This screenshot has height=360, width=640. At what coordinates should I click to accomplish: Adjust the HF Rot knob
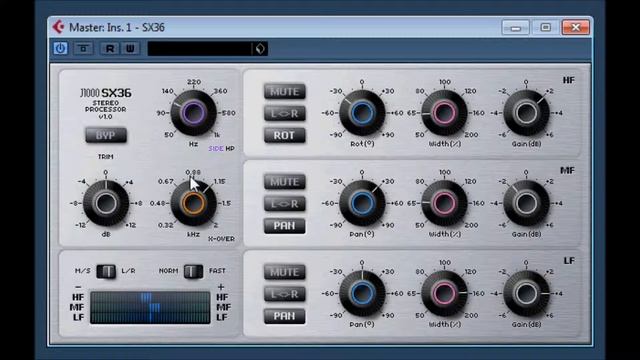(x=362, y=113)
